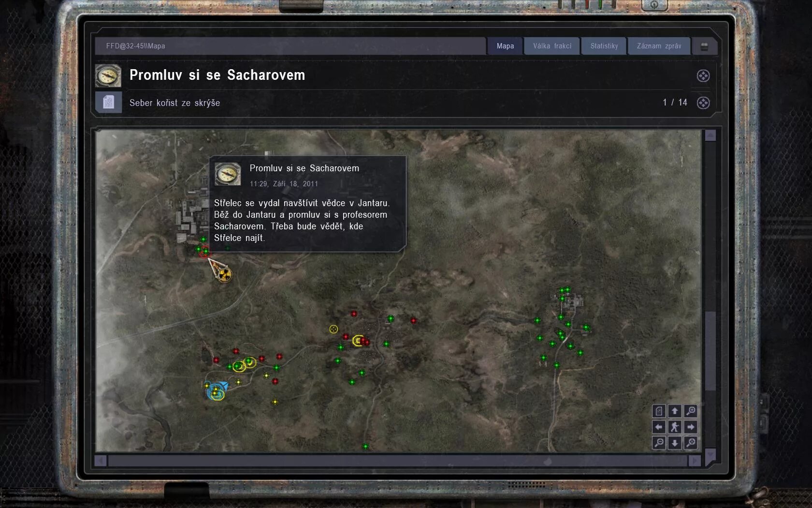Select the lone yellow circle marker on map
The width and height of the screenshot is (812, 508).
tap(333, 329)
